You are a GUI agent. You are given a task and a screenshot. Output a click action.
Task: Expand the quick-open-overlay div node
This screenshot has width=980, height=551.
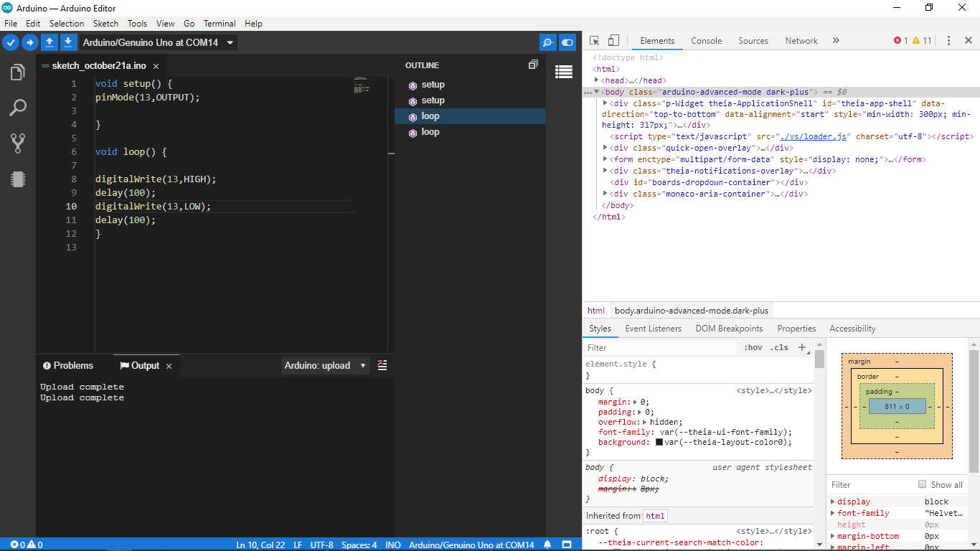(x=606, y=148)
